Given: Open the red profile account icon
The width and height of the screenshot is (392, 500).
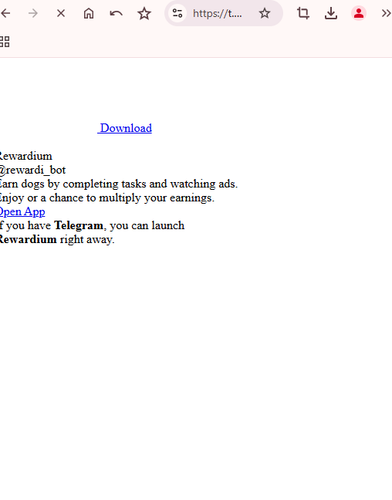Looking at the screenshot, I should point(359,13).
